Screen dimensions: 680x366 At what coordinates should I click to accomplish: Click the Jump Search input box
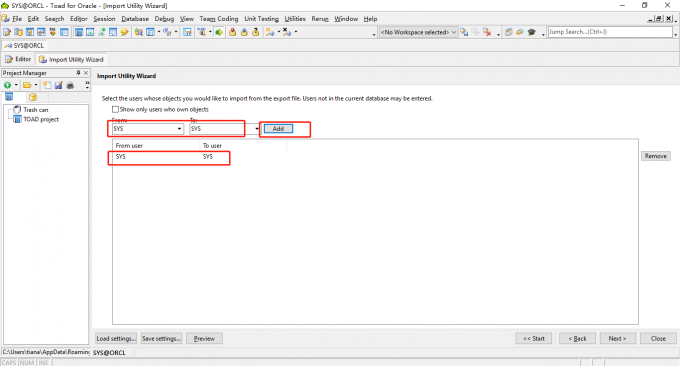coord(610,32)
